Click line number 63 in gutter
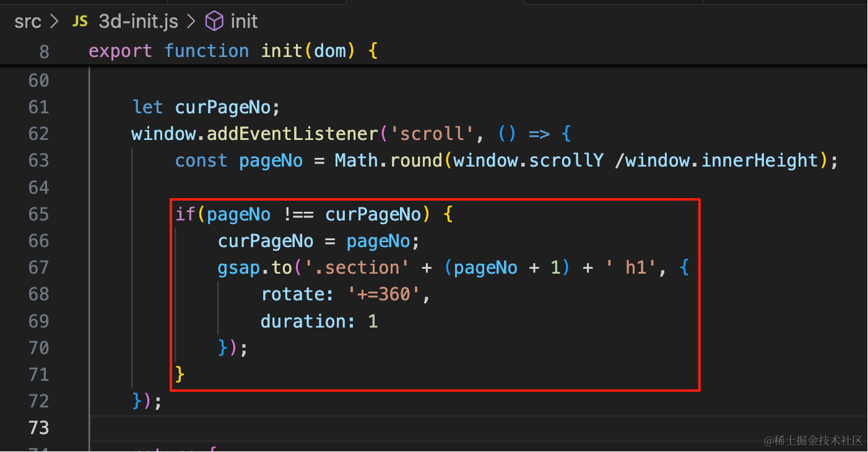This screenshot has height=452, width=868. click(39, 161)
